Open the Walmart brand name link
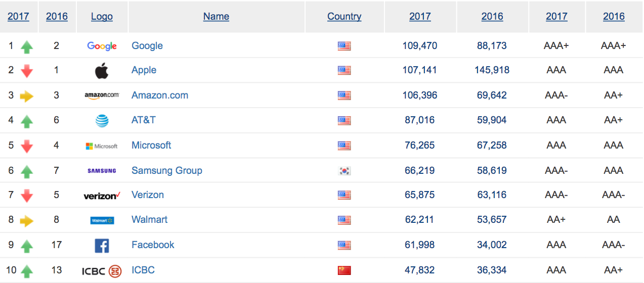 149,219
